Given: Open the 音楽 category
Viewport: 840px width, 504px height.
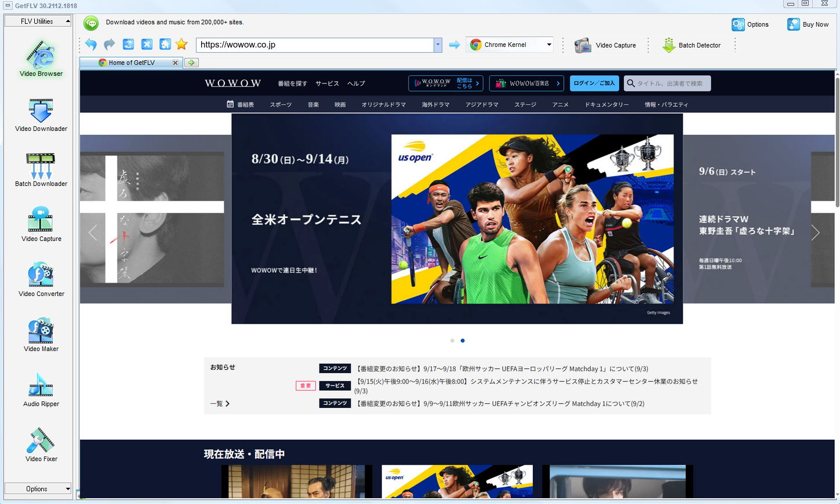Looking at the screenshot, I should click(x=313, y=105).
